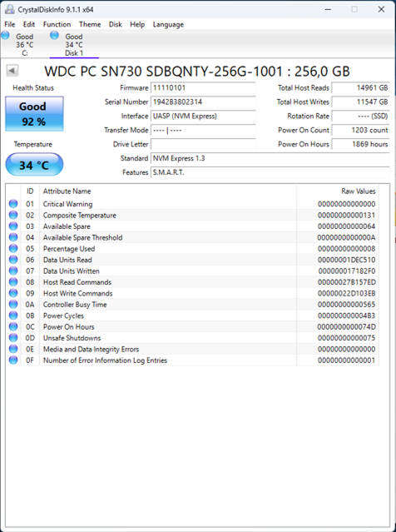Viewport: 396px width, 532px height.
Task: Click the Firmware value field 11110101
Action: tap(203, 88)
